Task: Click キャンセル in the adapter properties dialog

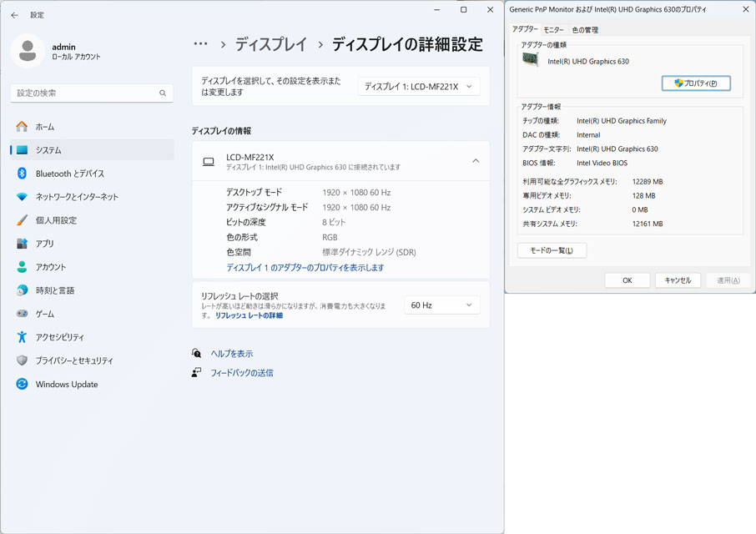Action: click(678, 280)
